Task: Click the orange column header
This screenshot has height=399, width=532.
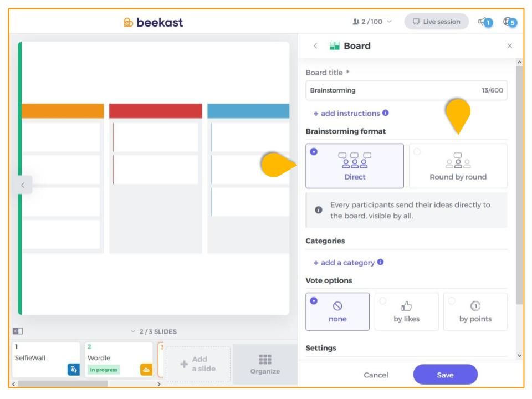Action: (x=63, y=111)
